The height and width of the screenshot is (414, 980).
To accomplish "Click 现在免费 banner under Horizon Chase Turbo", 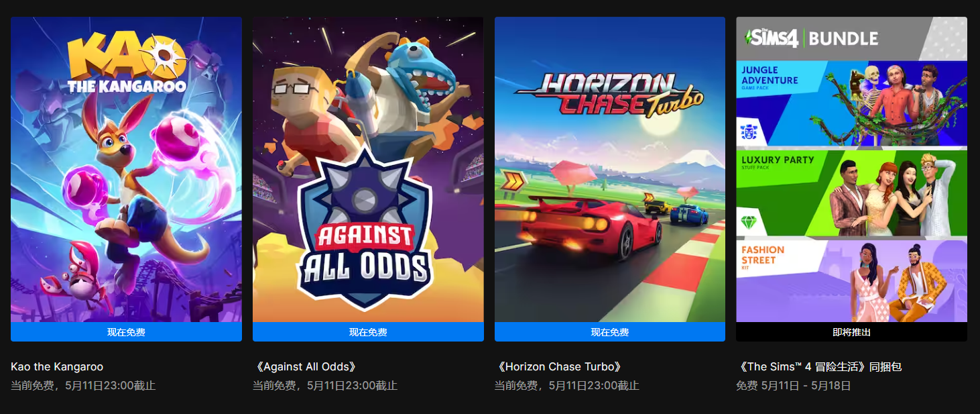I will coord(610,332).
